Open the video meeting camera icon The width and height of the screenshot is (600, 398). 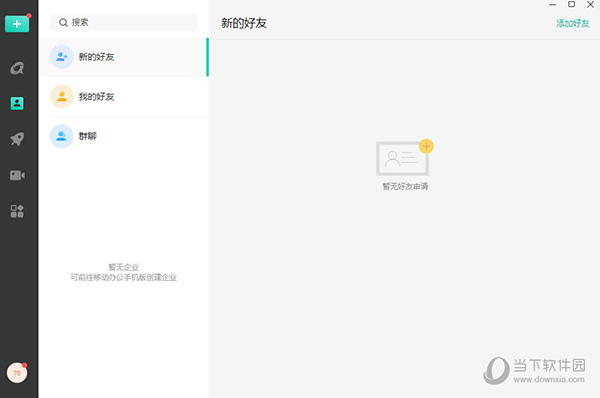pos(17,175)
